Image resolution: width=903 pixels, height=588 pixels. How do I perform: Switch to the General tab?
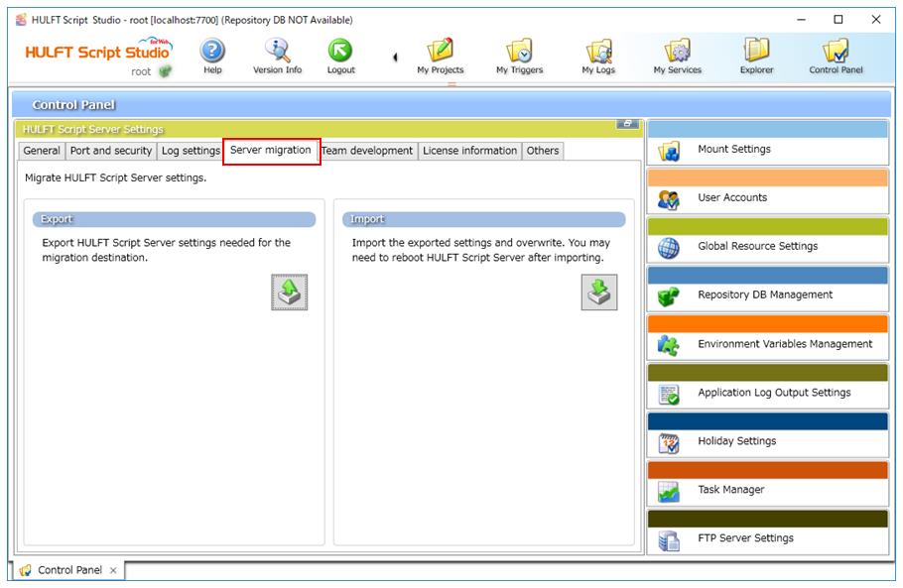click(42, 151)
